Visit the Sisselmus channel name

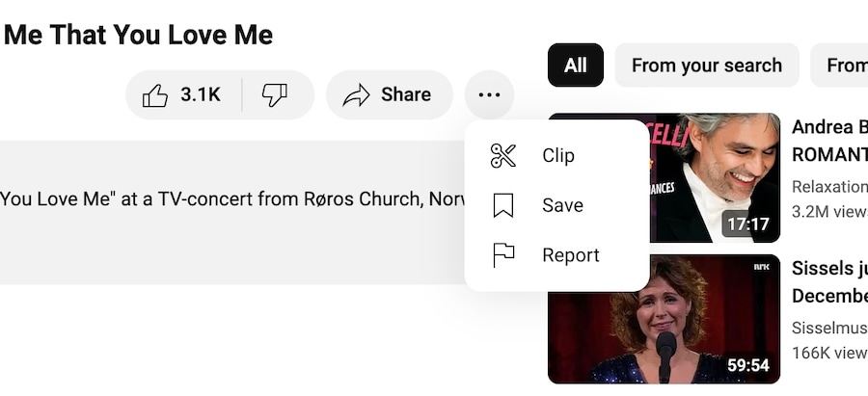829,328
